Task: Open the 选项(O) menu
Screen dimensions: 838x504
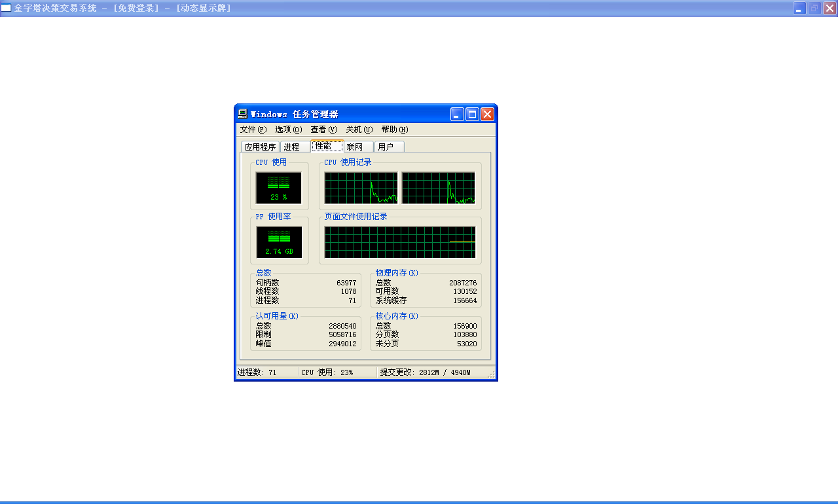Action: pyautogui.click(x=289, y=130)
